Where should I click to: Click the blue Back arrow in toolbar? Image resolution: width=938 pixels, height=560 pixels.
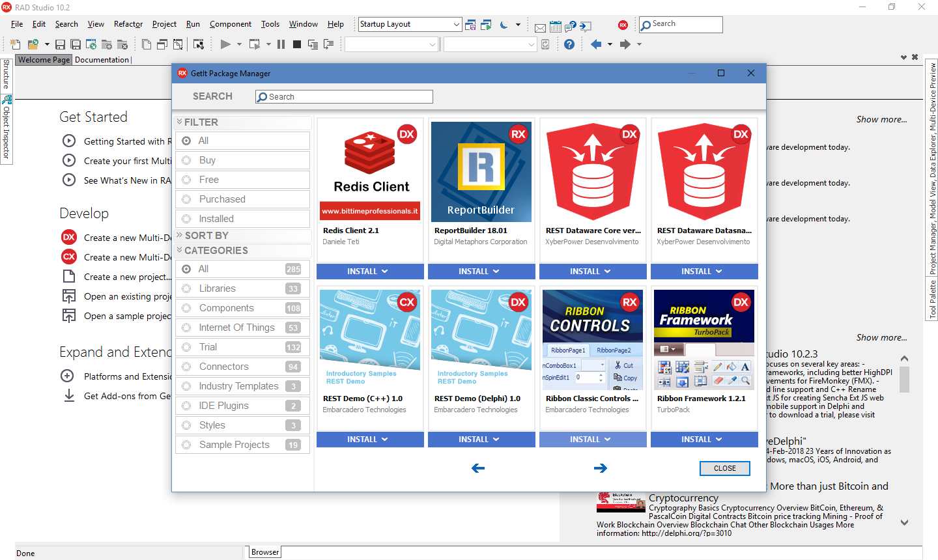click(x=596, y=44)
